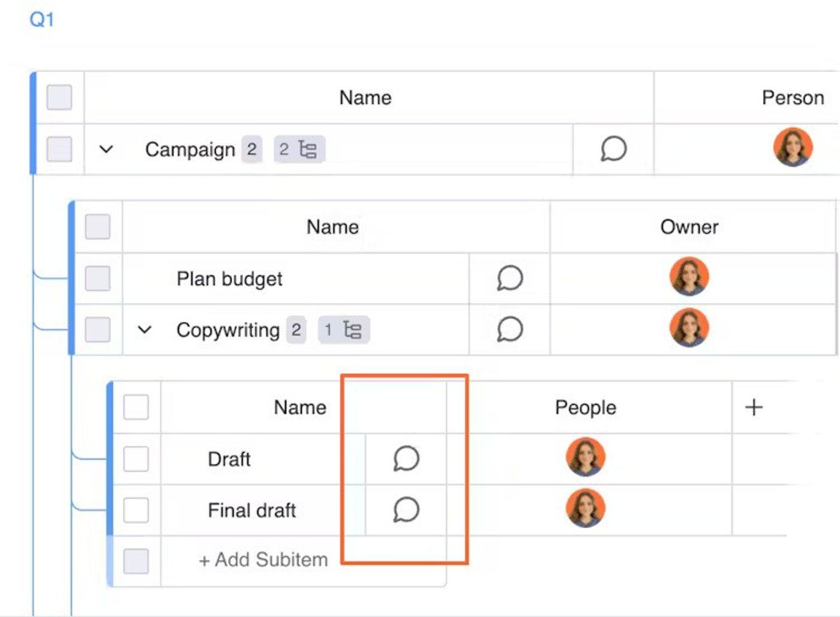The width and height of the screenshot is (840, 617).
Task: Check the Final draft row checkbox
Action: click(136, 510)
